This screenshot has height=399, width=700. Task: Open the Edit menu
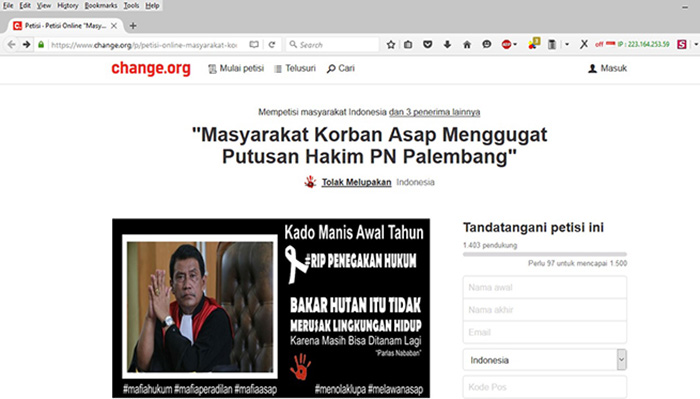25,5
